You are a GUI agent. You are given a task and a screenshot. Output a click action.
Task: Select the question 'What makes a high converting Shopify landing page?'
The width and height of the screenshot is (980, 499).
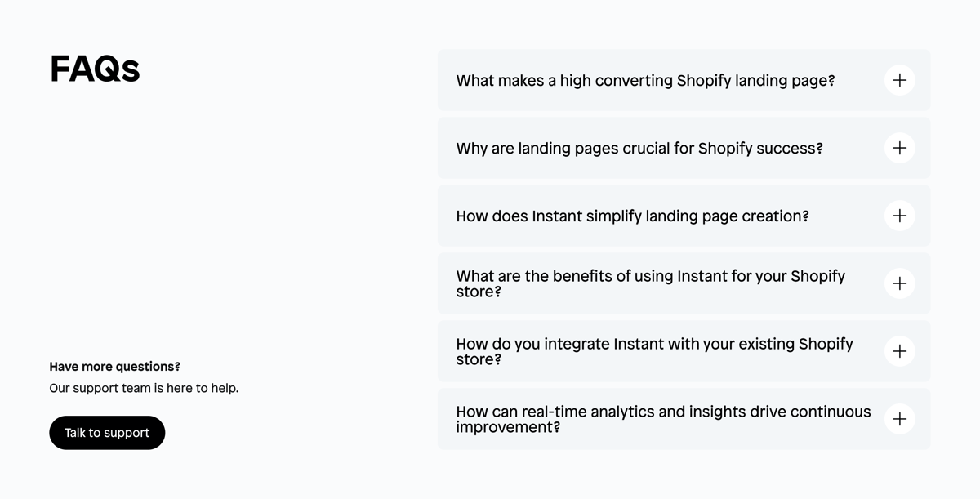pyautogui.click(x=645, y=80)
